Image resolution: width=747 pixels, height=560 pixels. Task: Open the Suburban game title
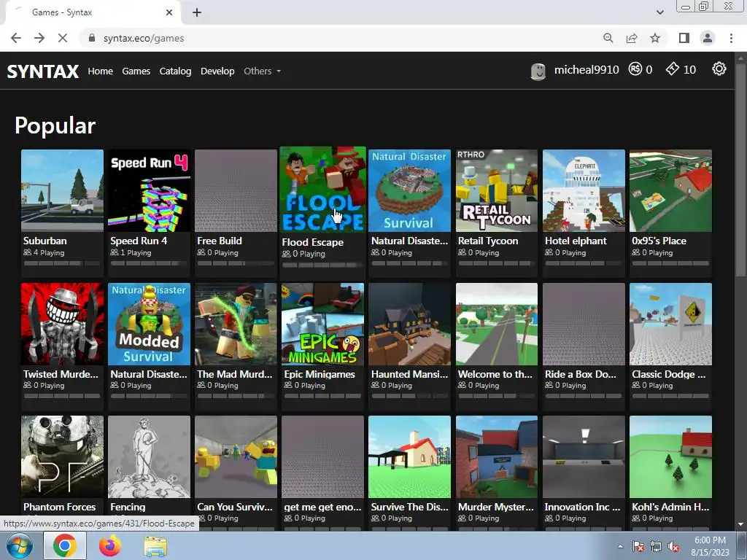(44, 241)
